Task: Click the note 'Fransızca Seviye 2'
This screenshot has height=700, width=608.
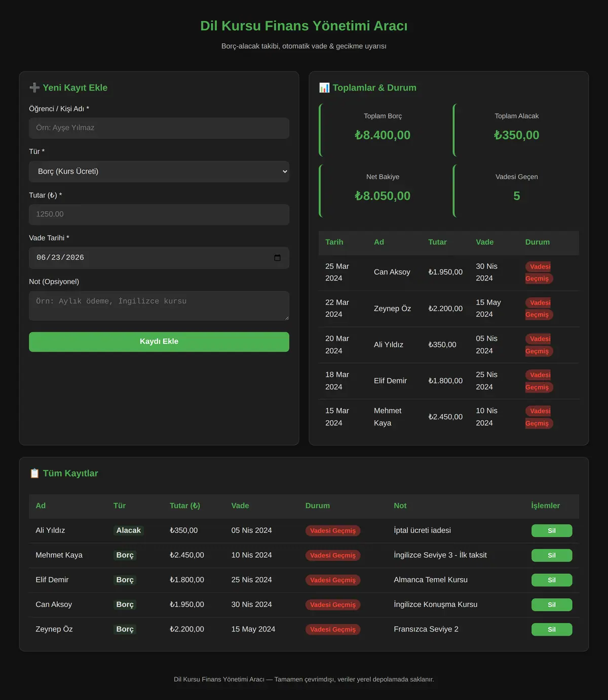Action: click(426, 629)
